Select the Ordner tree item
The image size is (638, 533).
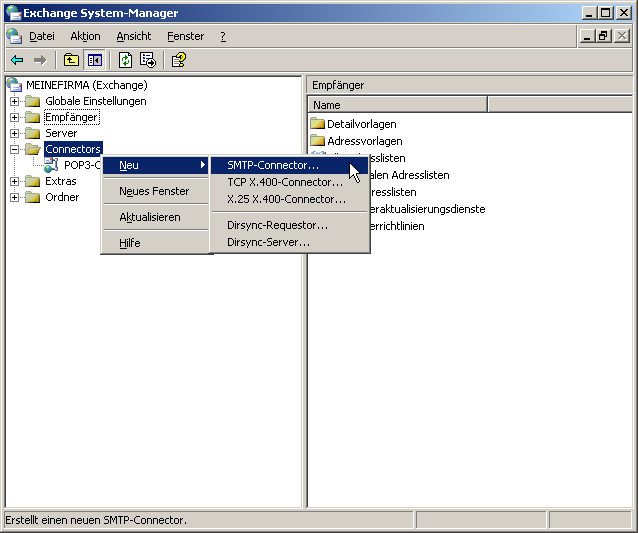(x=62, y=197)
